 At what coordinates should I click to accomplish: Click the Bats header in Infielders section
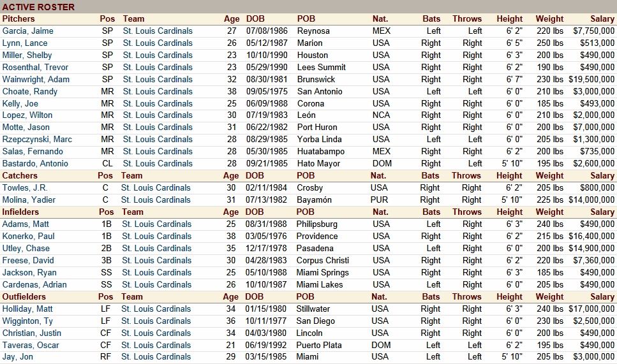(431, 212)
